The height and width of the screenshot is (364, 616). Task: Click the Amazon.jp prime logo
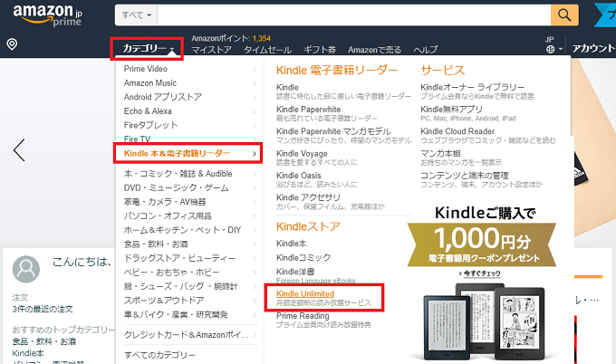(47, 15)
